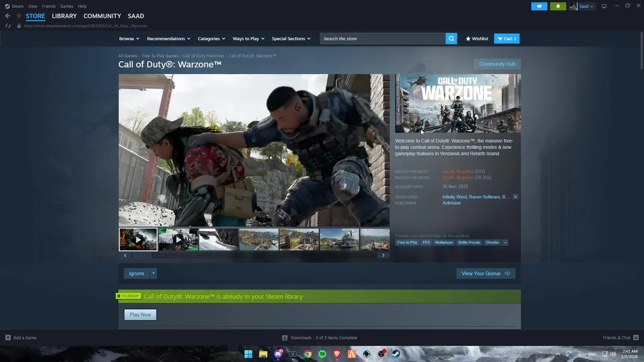The width and height of the screenshot is (644, 362).
Task: Switch to the LIBRARY tab
Action: coord(64,16)
